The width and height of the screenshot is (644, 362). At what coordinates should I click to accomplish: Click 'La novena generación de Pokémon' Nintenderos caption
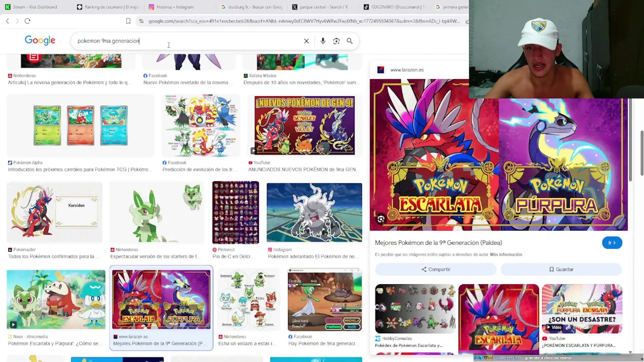[70, 82]
